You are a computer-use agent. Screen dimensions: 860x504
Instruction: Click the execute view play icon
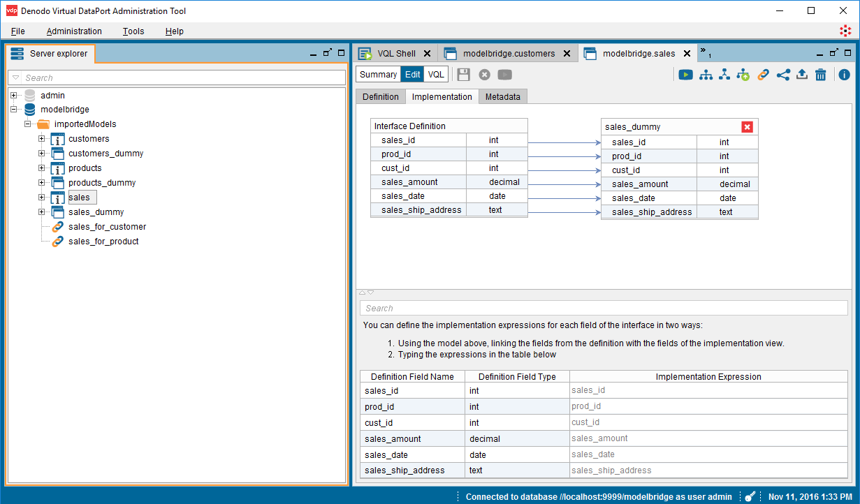685,75
